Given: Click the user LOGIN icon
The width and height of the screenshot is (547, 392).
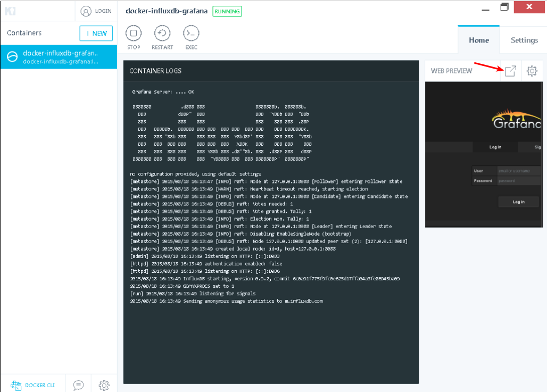Looking at the screenshot, I should tap(86, 11).
